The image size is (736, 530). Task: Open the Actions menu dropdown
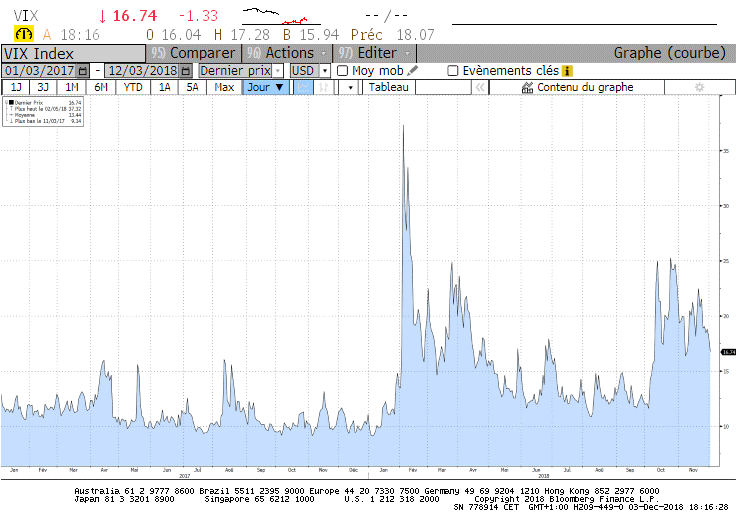(x=287, y=53)
